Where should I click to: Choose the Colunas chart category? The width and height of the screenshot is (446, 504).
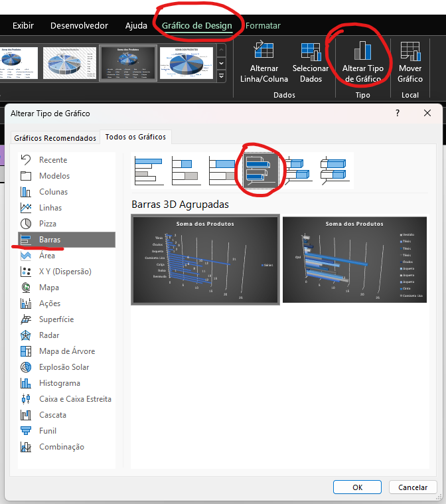(66, 192)
